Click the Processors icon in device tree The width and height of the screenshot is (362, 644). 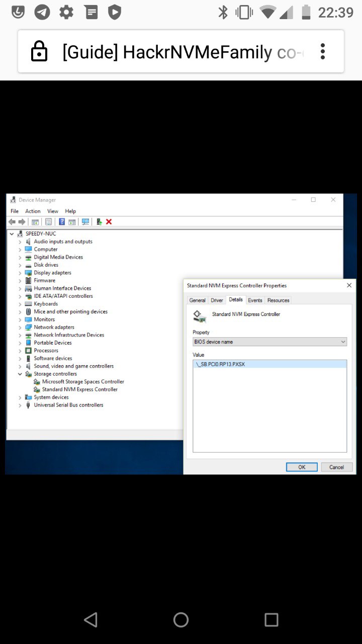(29, 350)
